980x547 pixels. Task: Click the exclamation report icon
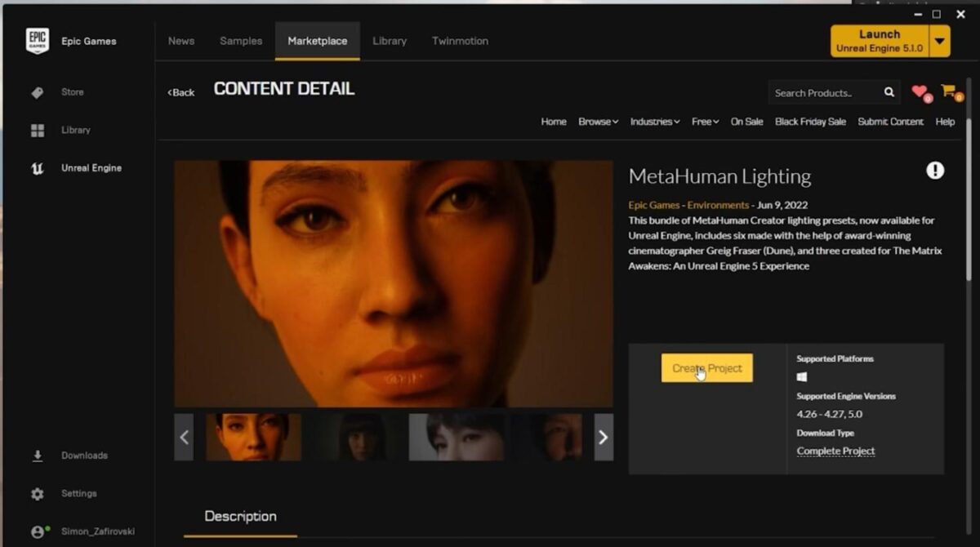(x=935, y=170)
